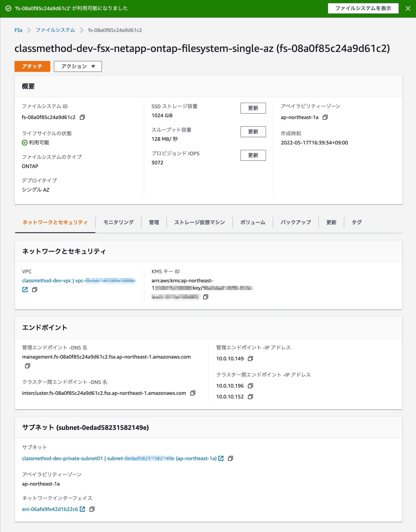Click ファイルシステムを表示 button in banner
The image size is (416, 532).
(x=363, y=8)
